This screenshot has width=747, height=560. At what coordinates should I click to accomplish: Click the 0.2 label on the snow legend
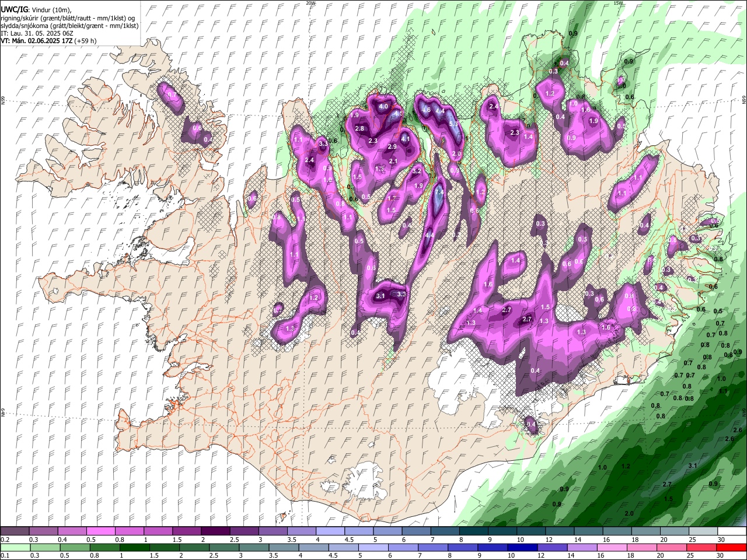(5, 540)
